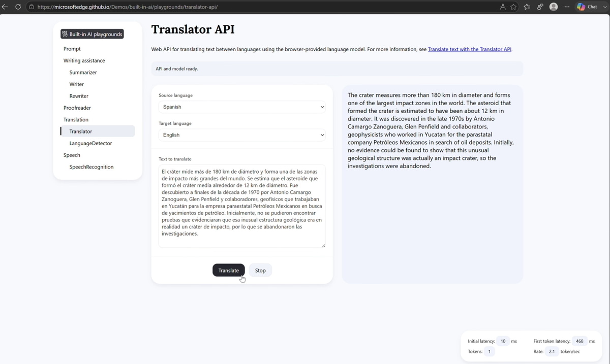Go to the Writer page
The image size is (610, 364).
77,84
